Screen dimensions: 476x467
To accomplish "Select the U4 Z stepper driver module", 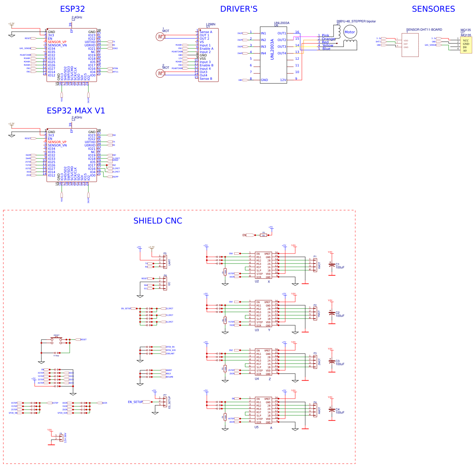I will pos(264,362).
